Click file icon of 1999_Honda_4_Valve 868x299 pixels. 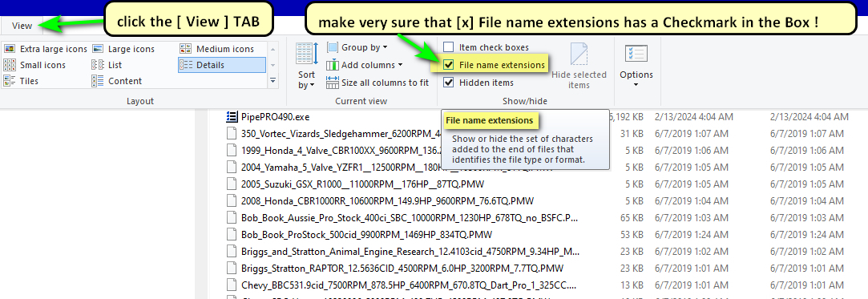232,150
